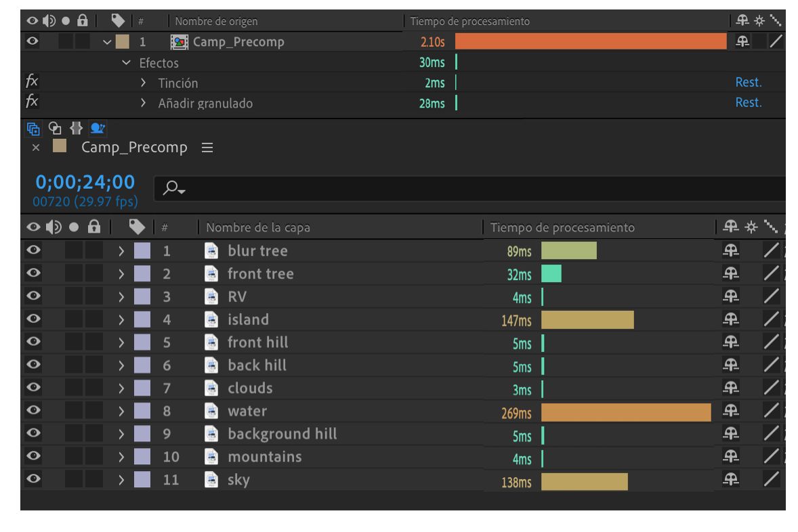Click the shy switch on water layer
This screenshot has width=798, height=532.
coord(728,412)
